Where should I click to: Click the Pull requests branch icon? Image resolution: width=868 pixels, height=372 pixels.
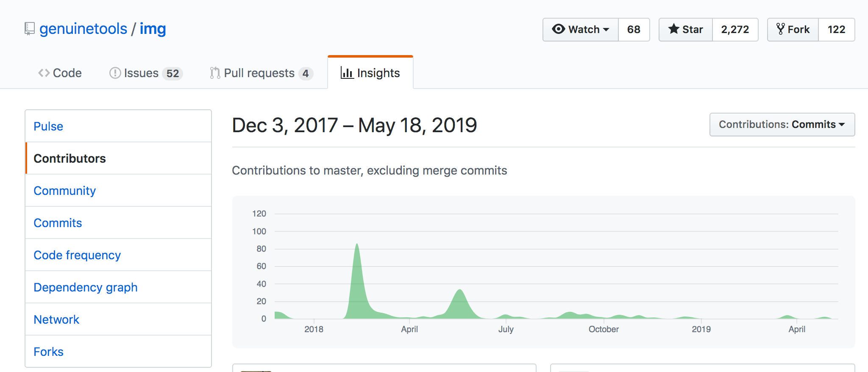pos(215,73)
